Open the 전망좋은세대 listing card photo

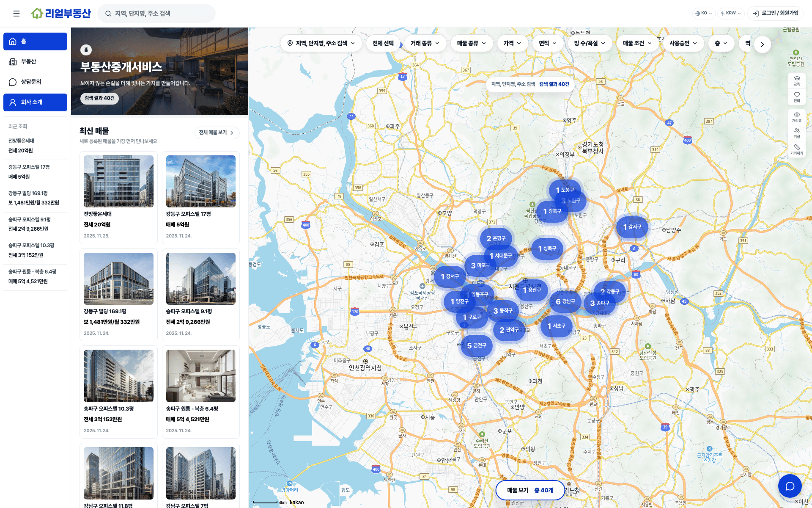[x=118, y=181]
